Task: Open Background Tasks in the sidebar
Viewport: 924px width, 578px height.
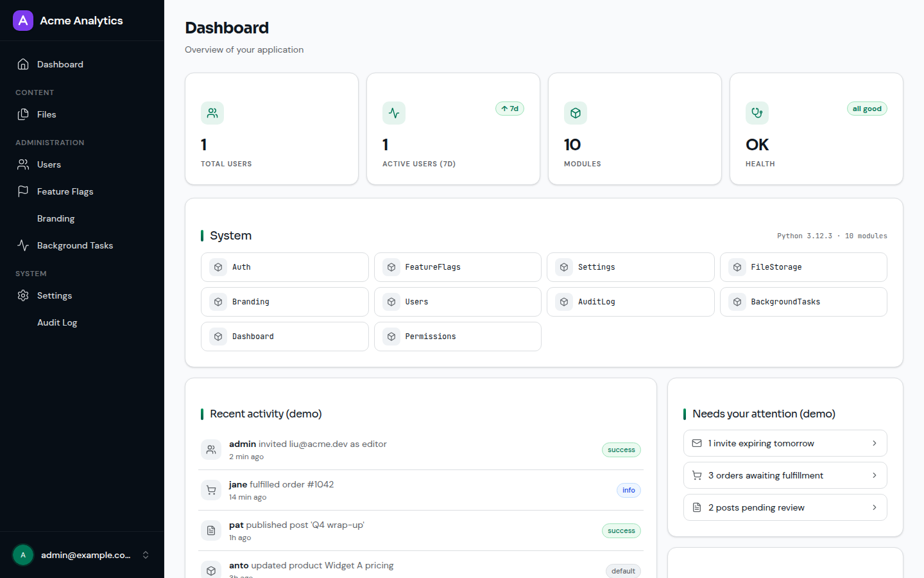Action: pos(82,245)
